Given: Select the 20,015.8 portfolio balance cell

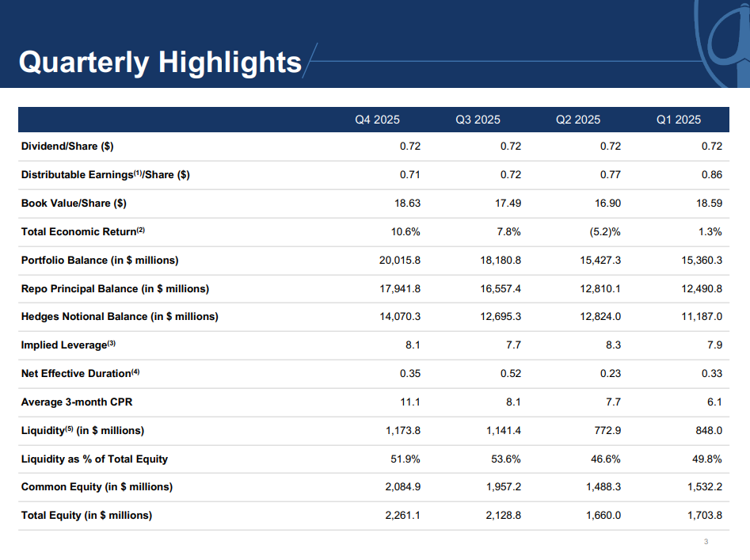Looking at the screenshot, I should pos(400,260).
